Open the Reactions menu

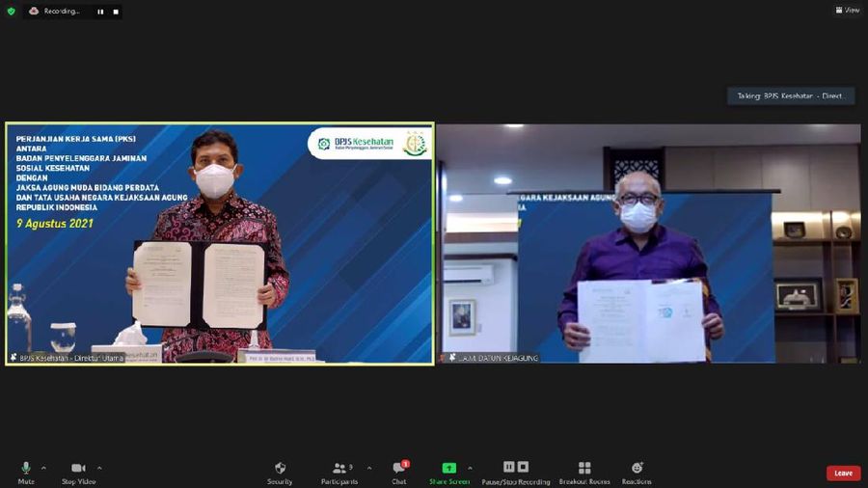coord(637,474)
